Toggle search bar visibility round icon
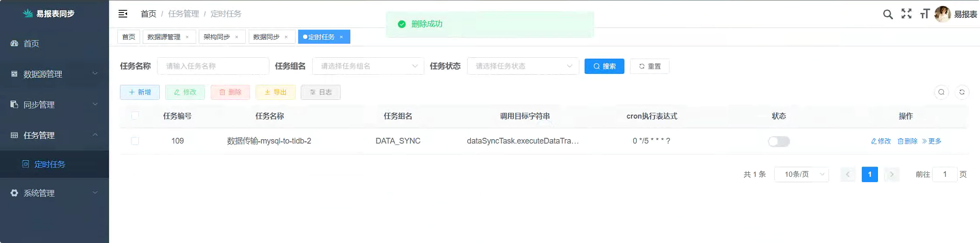This screenshot has height=243, width=980. [942, 92]
